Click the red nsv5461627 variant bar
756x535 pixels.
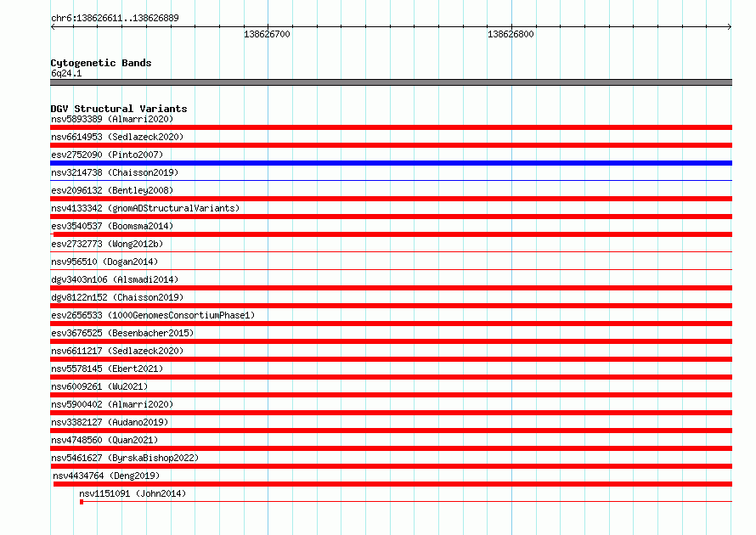pos(391,466)
